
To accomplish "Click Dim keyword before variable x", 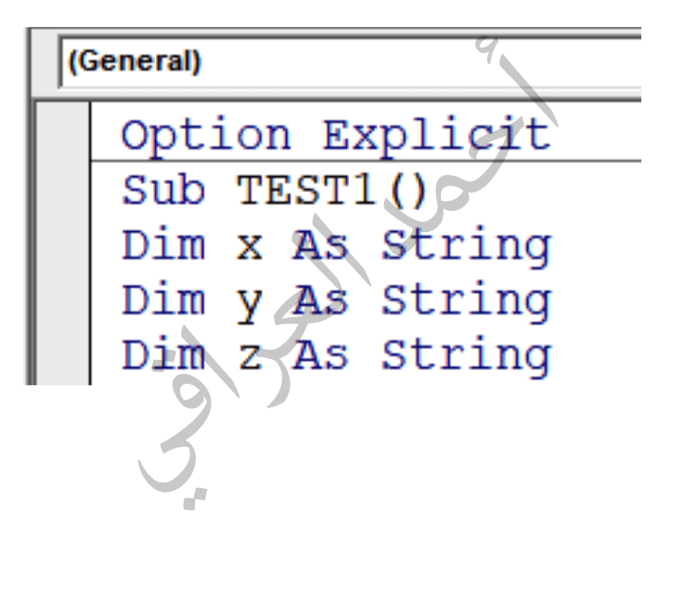I will [x=163, y=244].
